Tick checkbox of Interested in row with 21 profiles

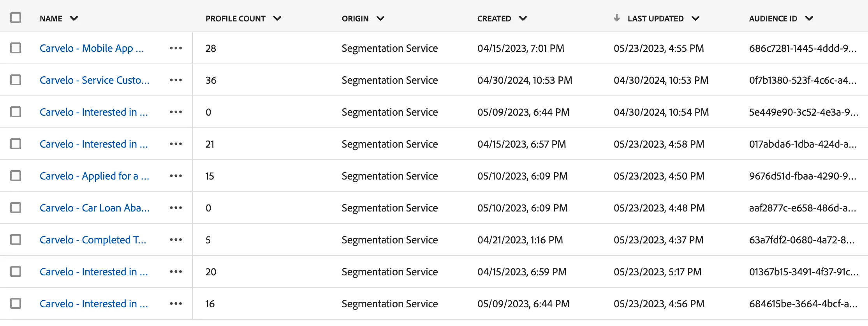click(16, 144)
